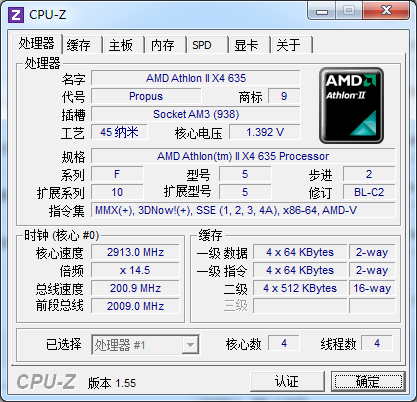Click the CPU-Z purple Z title icon
This screenshot has height=402, width=417.
pos(16,15)
